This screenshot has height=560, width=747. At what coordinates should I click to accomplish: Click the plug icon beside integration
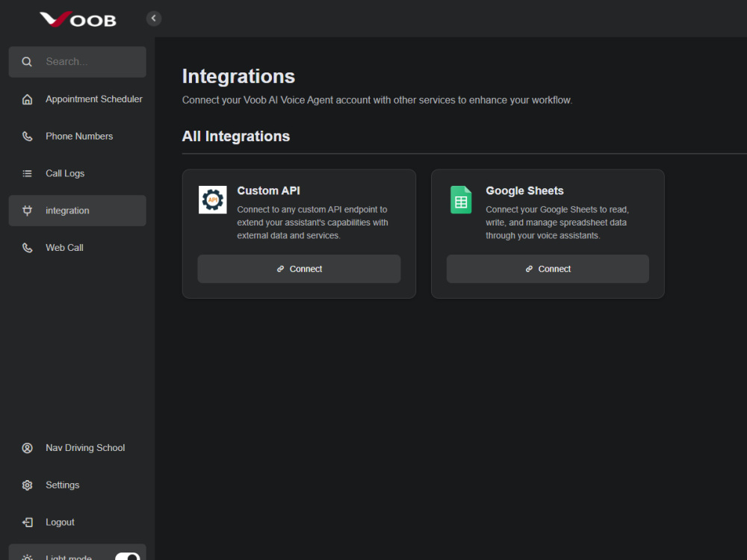pos(27,211)
